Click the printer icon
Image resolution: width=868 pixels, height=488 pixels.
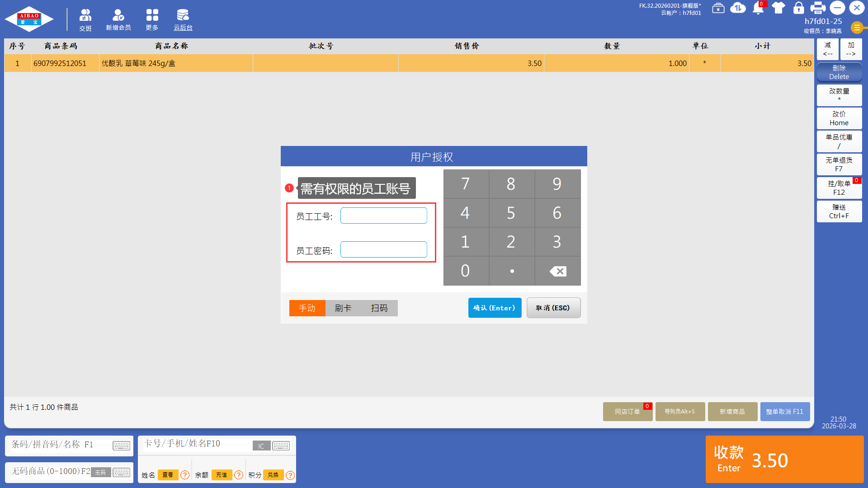pyautogui.click(x=818, y=8)
